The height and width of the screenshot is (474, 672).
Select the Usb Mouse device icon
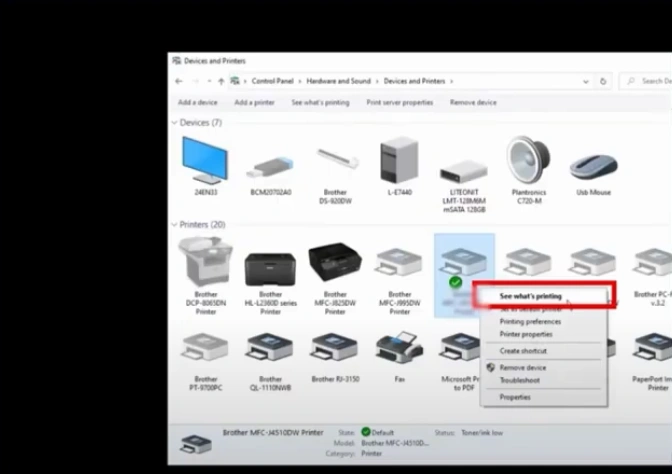pos(593,166)
